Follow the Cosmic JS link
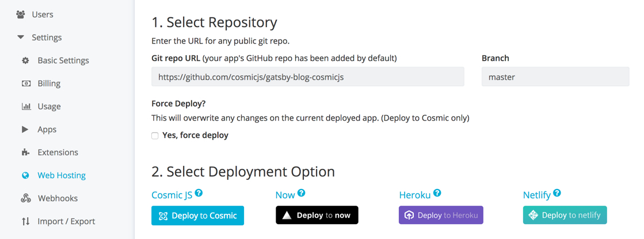The image size is (644, 239). click(x=172, y=195)
